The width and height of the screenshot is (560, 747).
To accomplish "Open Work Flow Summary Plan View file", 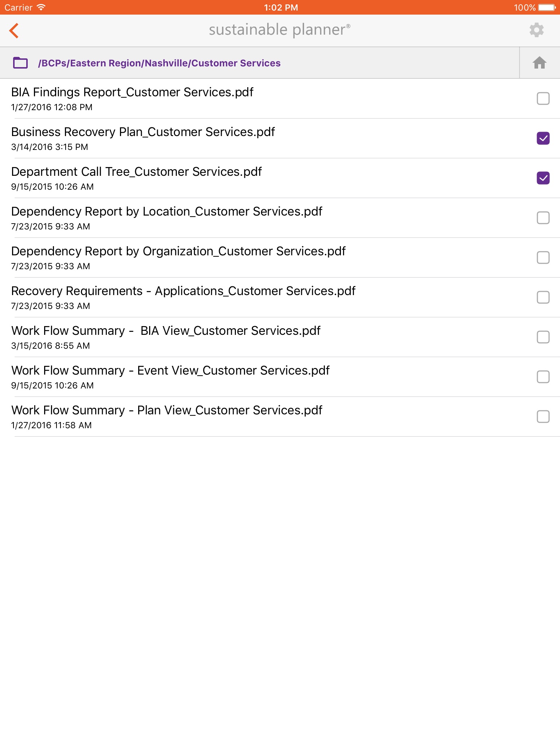I will (167, 410).
